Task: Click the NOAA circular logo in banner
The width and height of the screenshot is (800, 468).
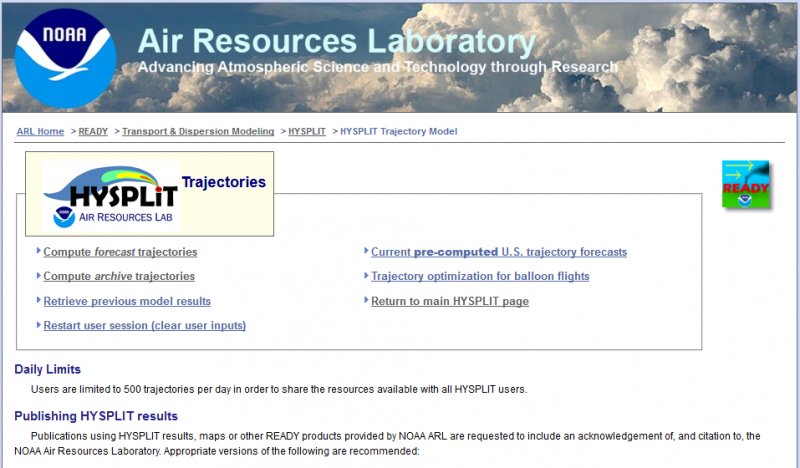Action: [x=65, y=58]
